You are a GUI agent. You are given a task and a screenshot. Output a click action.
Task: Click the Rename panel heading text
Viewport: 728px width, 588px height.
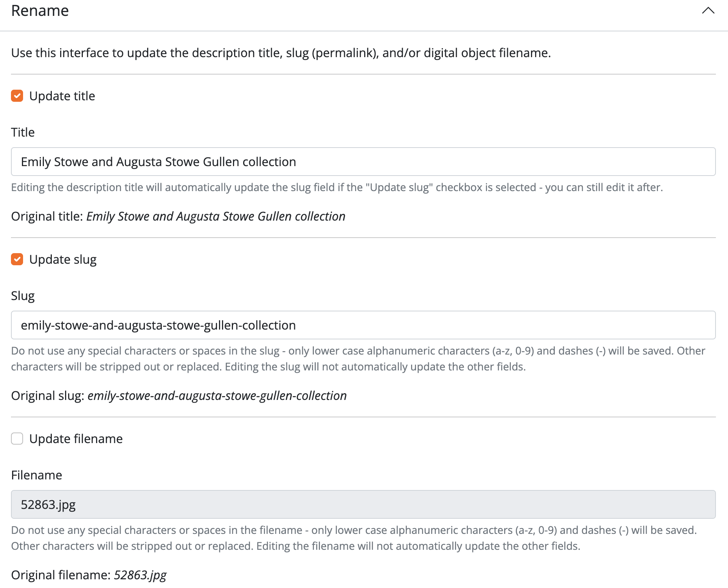pos(40,11)
